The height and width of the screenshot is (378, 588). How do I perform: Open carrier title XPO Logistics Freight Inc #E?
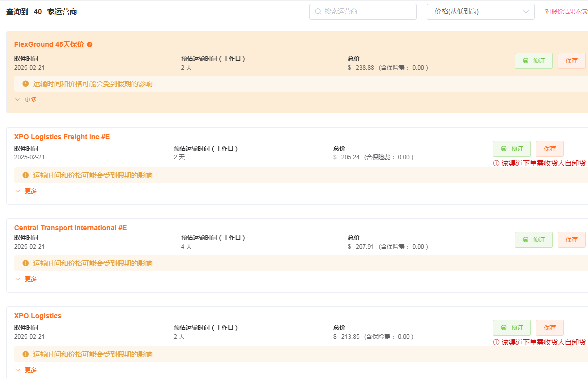[x=62, y=137]
